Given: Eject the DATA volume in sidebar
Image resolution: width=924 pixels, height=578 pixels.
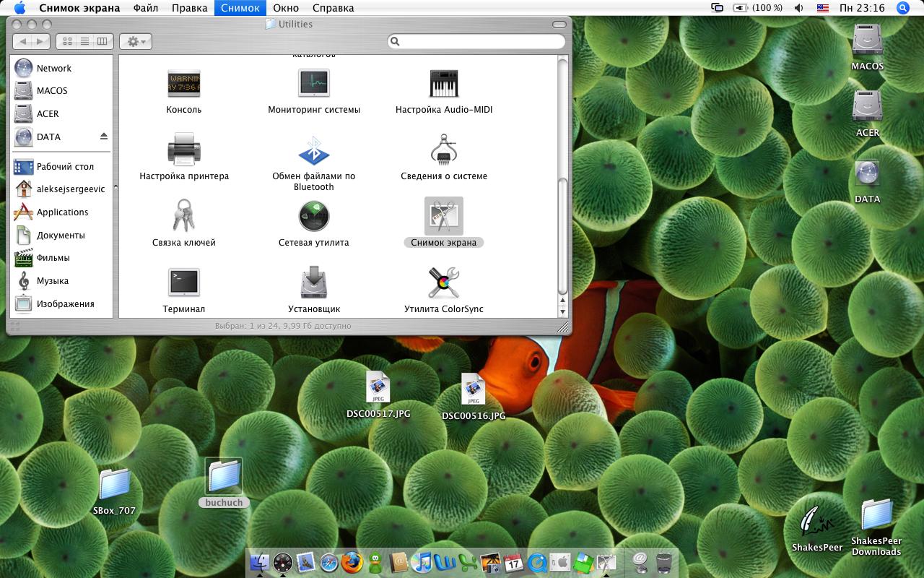Looking at the screenshot, I should (x=103, y=137).
